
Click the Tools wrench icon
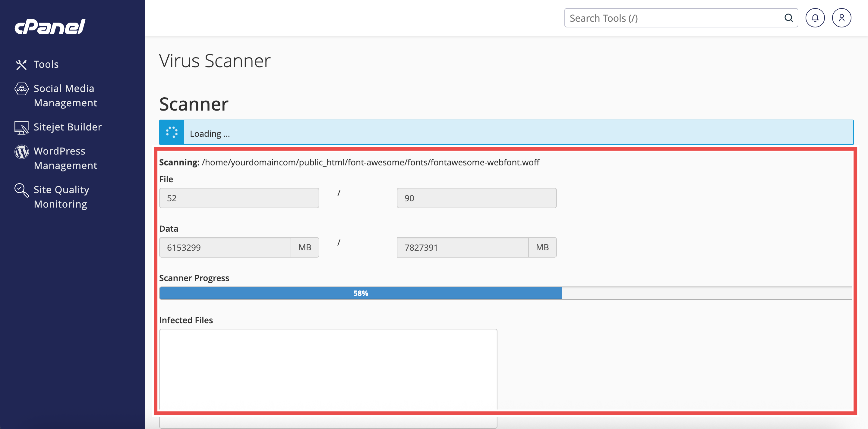[x=21, y=64]
